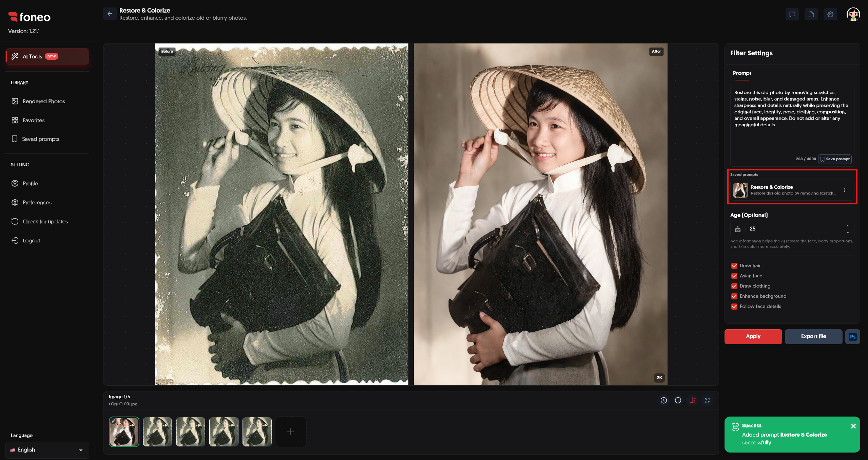Toggle the before/after compare view icon
Screen dimensions: 868x460
click(692, 400)
